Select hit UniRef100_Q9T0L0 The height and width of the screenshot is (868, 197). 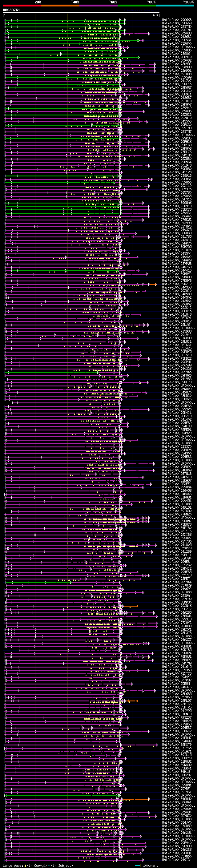click(177, 101)
